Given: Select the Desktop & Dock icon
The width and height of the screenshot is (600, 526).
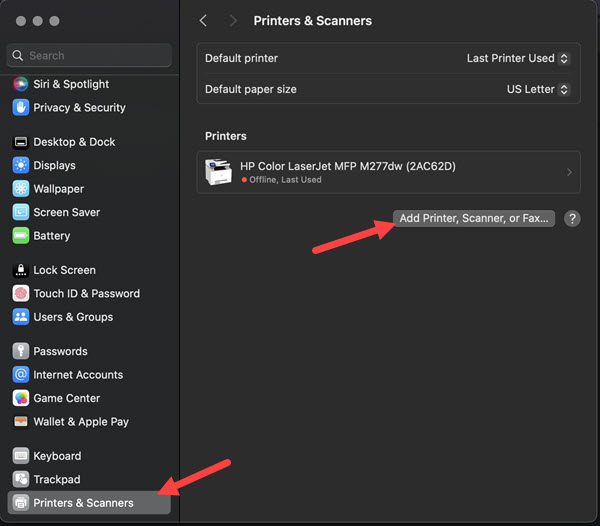Looking at the screenshot, I should (21, 142).
